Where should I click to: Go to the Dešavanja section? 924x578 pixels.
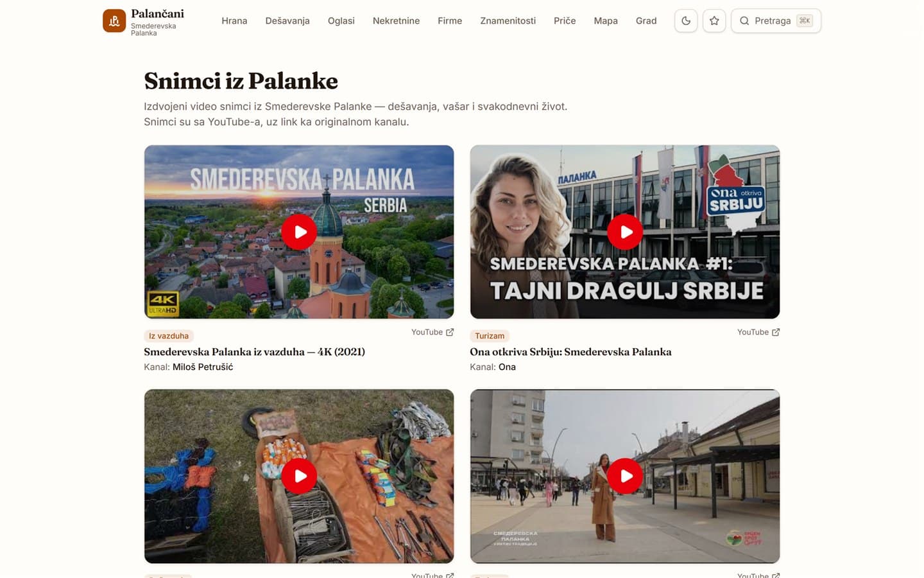287,21
